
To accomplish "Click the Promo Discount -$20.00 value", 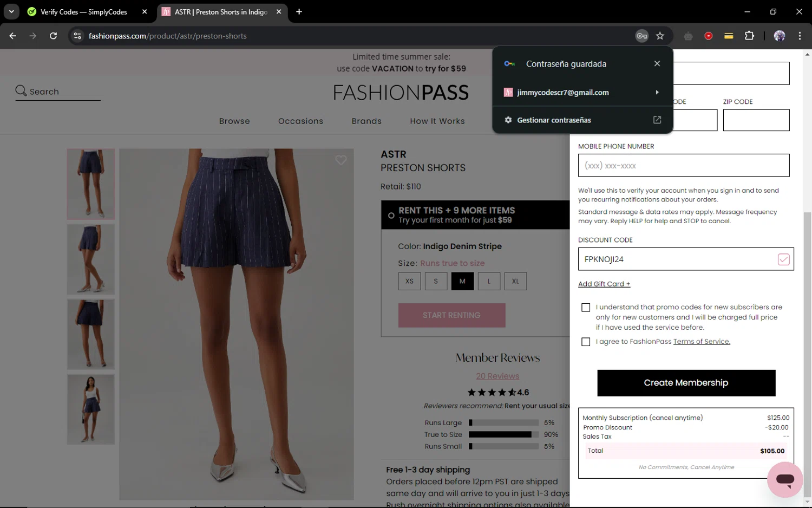I will [x=777, y=427].
